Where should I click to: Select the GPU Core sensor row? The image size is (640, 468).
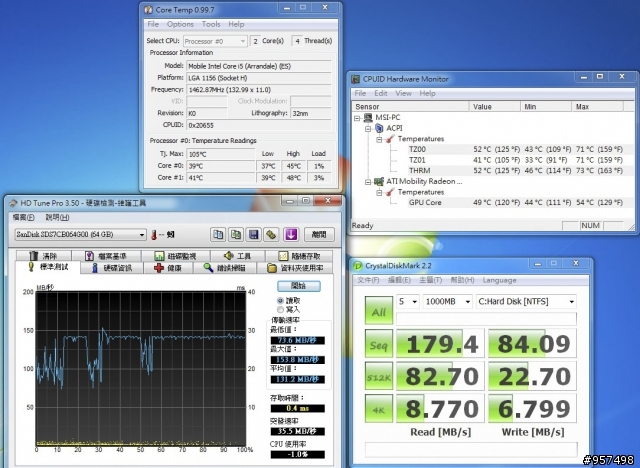point(516,202)
